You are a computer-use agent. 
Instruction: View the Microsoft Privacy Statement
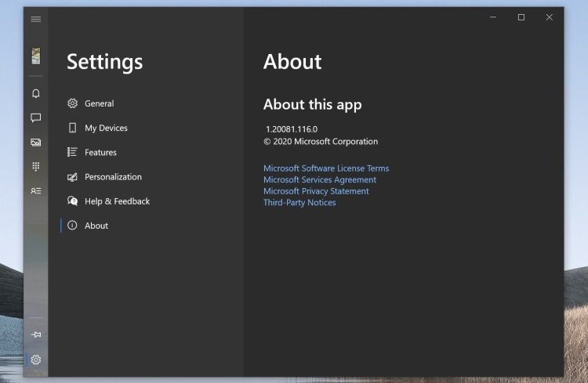coord(315,191)
